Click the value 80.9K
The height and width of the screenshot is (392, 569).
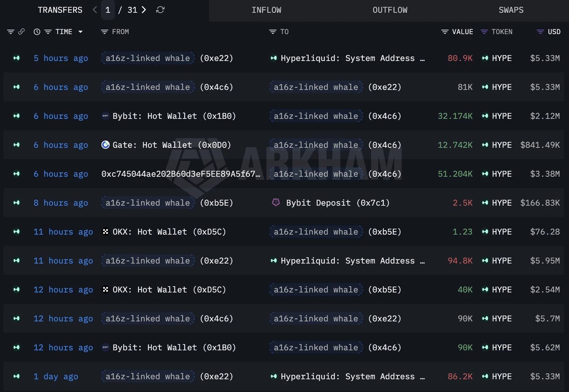(x=460, y=58)
